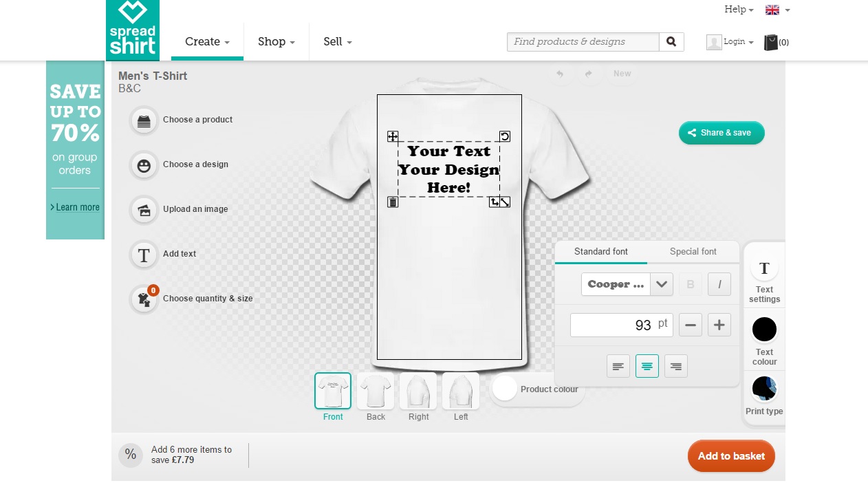Switch to the Special font tab
Image resolution: width=868 pixels, height=483 pixels.
click(x=693, y=252)
